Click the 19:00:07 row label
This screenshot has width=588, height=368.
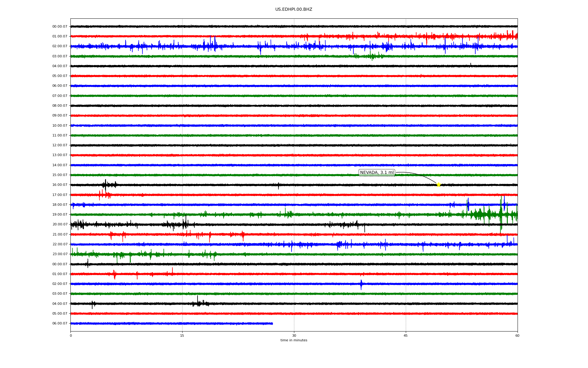[x=60, y=215]
